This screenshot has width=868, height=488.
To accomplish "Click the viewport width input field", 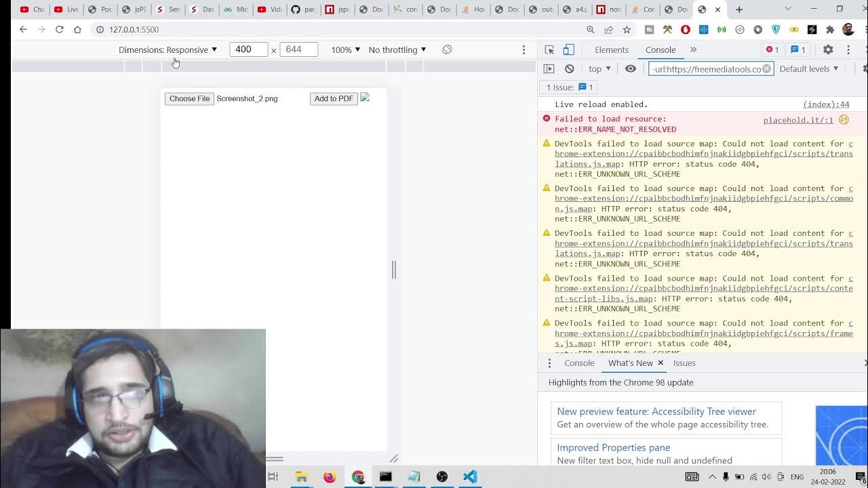I will pos(248,49).
